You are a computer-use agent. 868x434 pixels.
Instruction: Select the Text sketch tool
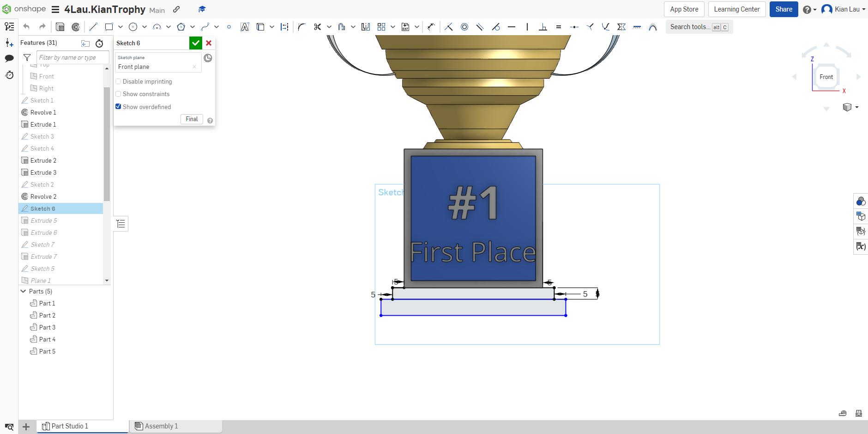point(245,27)
